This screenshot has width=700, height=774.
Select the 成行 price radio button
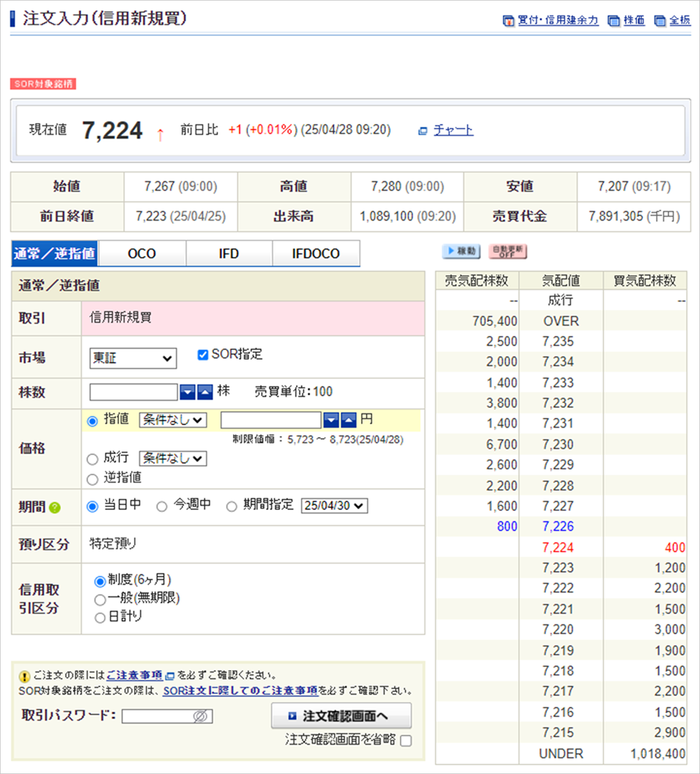coord(92,460)
